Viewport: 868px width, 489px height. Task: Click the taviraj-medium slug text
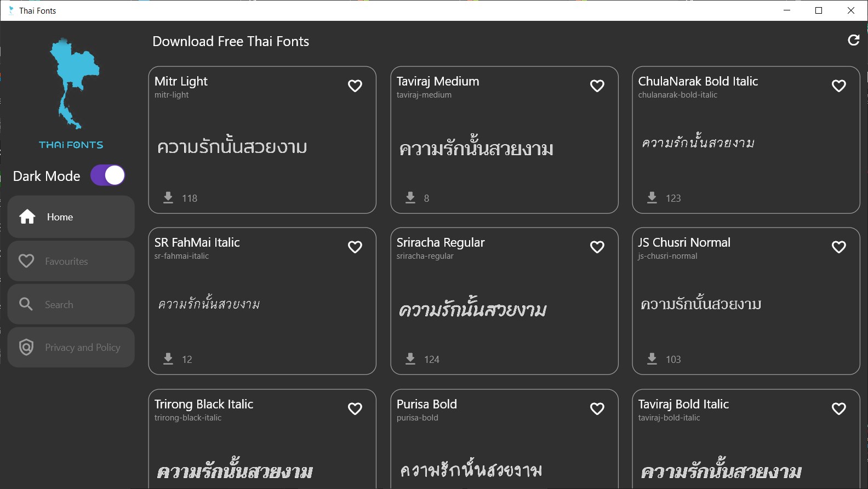tap(424, 95)
